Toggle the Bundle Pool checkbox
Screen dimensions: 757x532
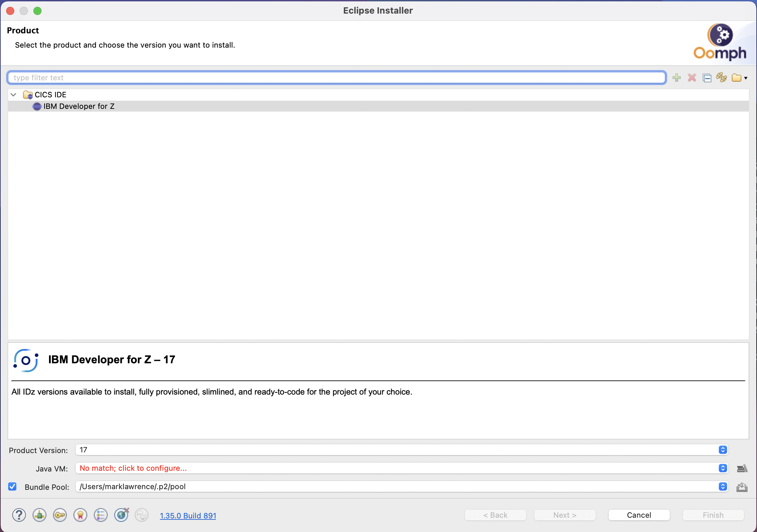tap(13, 486)
